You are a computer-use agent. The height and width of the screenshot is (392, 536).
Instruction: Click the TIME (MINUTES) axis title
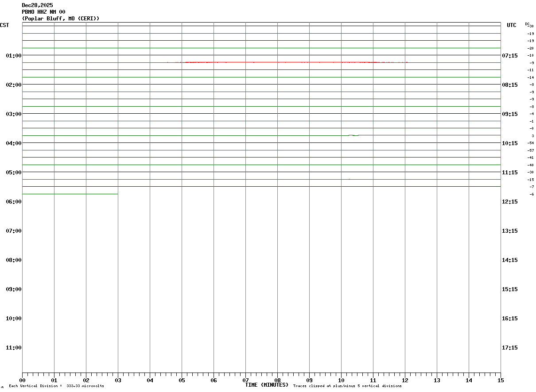tap(267, 385)
